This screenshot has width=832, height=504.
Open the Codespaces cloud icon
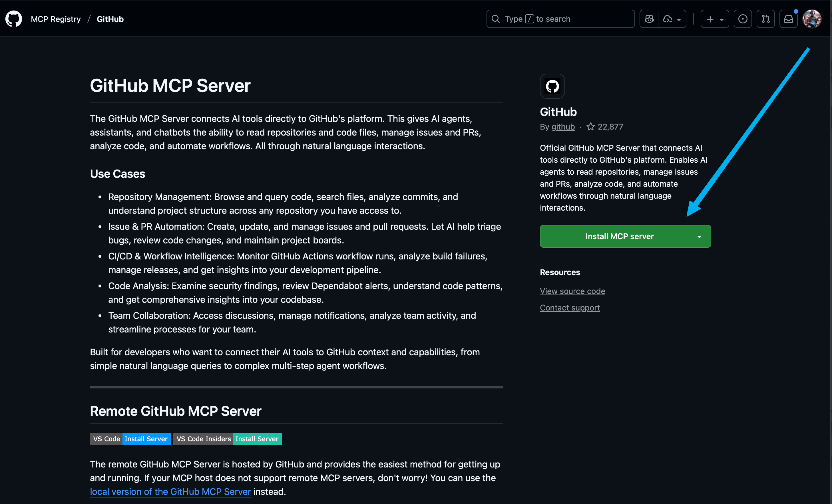coord(668,19)
